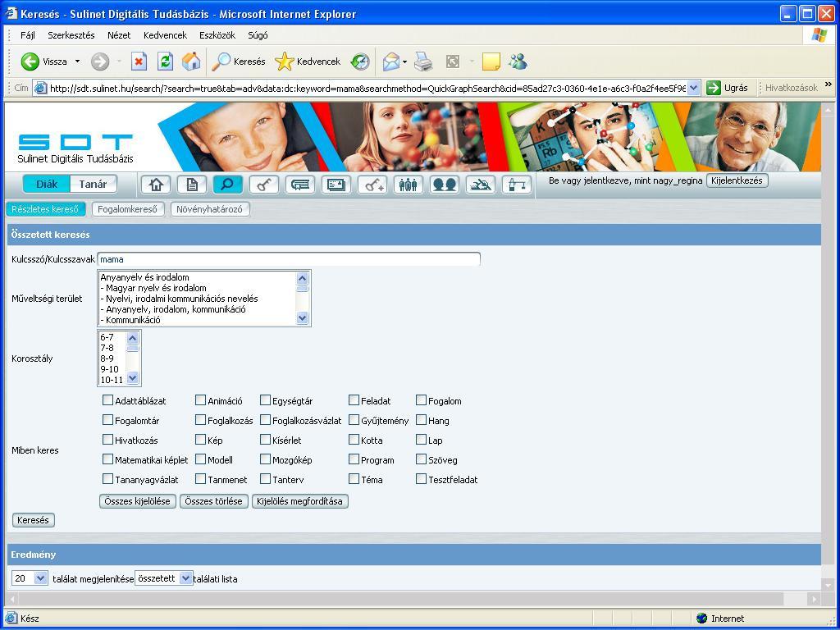Viewport: 840px width, 630px height.
Task: Switch to the Fogalomkereső tab
Action: 127,209
